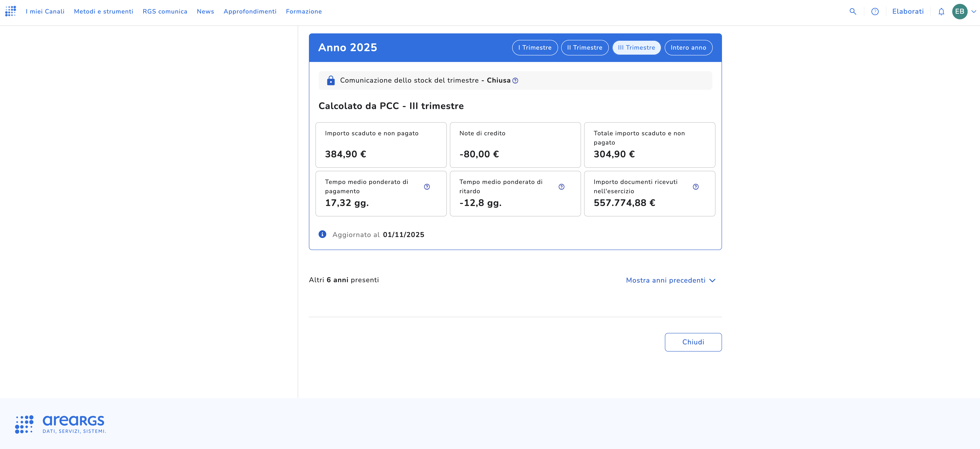Click the 01/11/2025 update date
Screen dimensions: 980x449
pos(403,235)
